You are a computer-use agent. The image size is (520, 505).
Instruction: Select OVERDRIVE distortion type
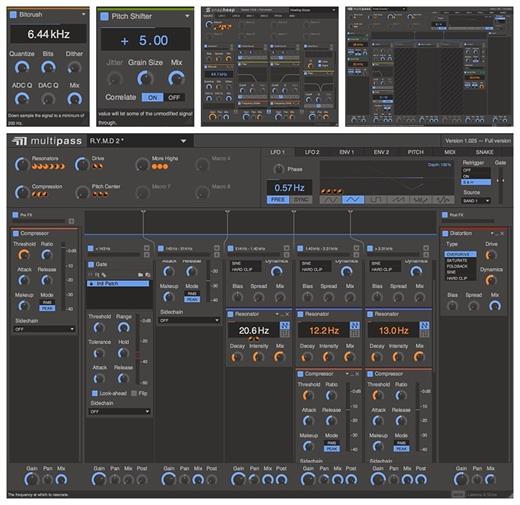coord(460,254)
